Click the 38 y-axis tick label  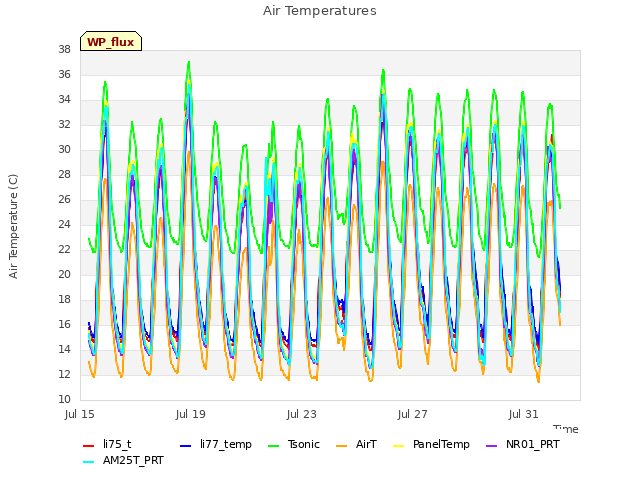[64, 49]
